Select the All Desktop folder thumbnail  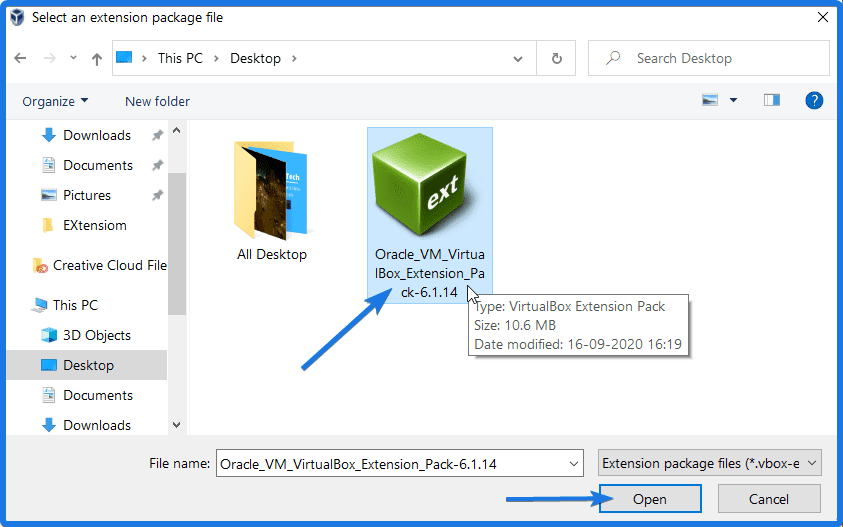pyautogui.click(x=272, y=201)
